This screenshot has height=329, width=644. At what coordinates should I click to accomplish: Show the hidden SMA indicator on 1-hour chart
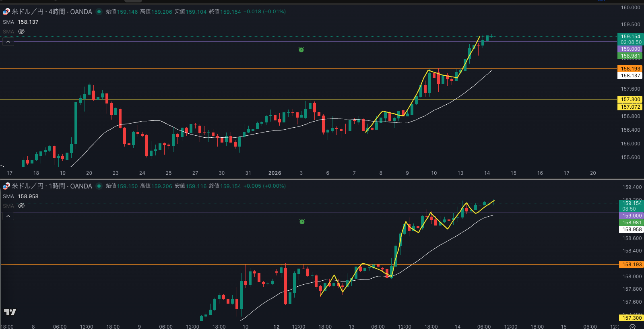pos(21,206)
